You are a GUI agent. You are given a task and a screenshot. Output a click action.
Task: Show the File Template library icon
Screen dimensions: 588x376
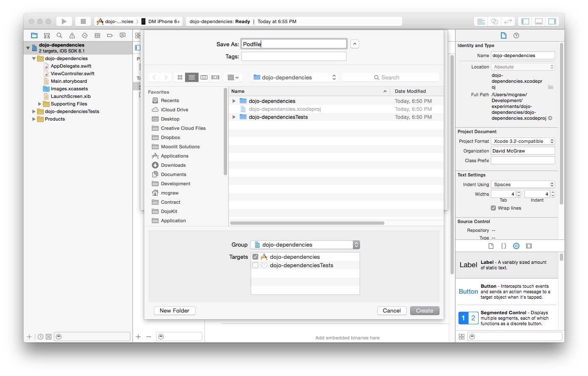491,246
